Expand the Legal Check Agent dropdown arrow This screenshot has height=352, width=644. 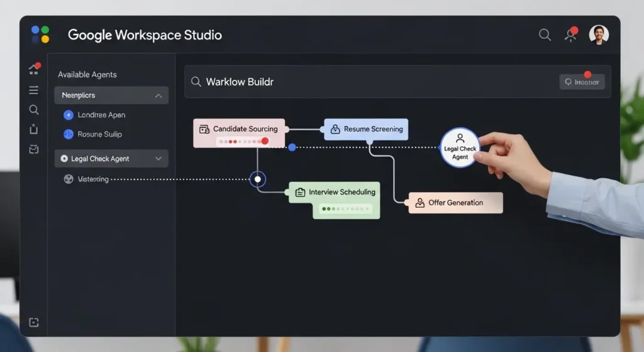coord(158,158)
